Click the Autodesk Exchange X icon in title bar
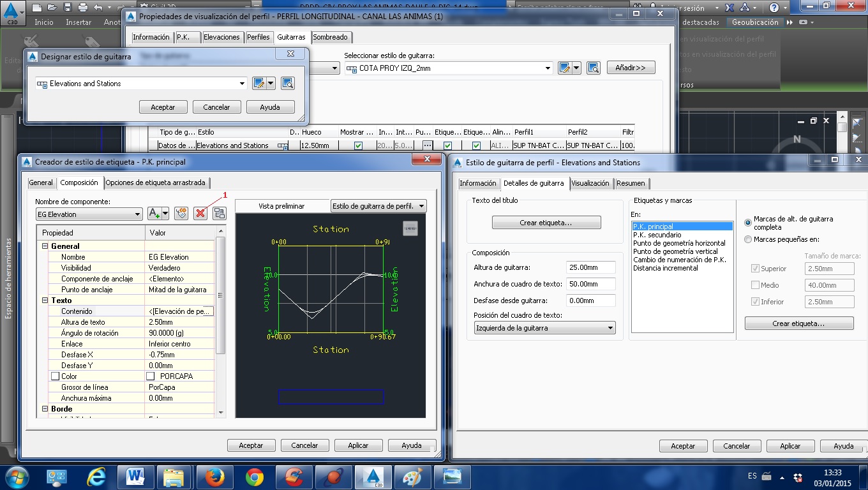 click(731, 8)
